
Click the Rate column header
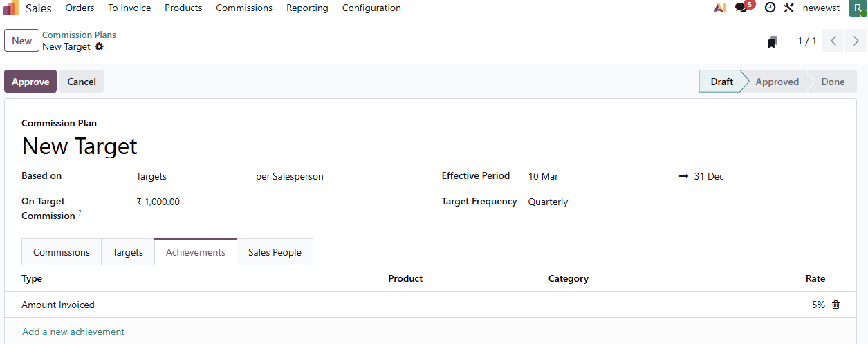(x=815, y=278)
